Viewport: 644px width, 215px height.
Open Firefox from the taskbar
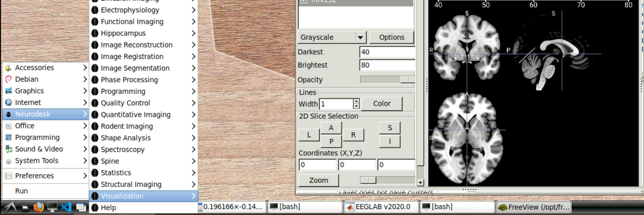(39, 207)
